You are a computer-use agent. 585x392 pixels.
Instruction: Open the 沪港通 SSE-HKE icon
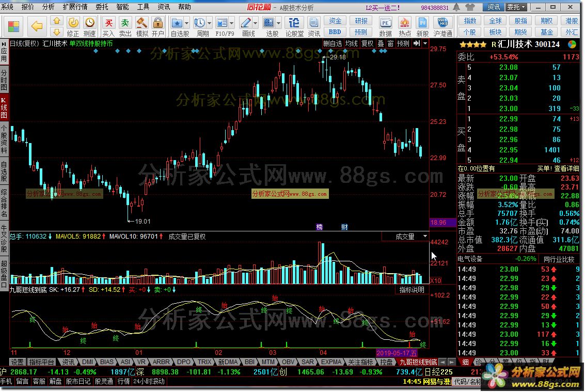442,23
